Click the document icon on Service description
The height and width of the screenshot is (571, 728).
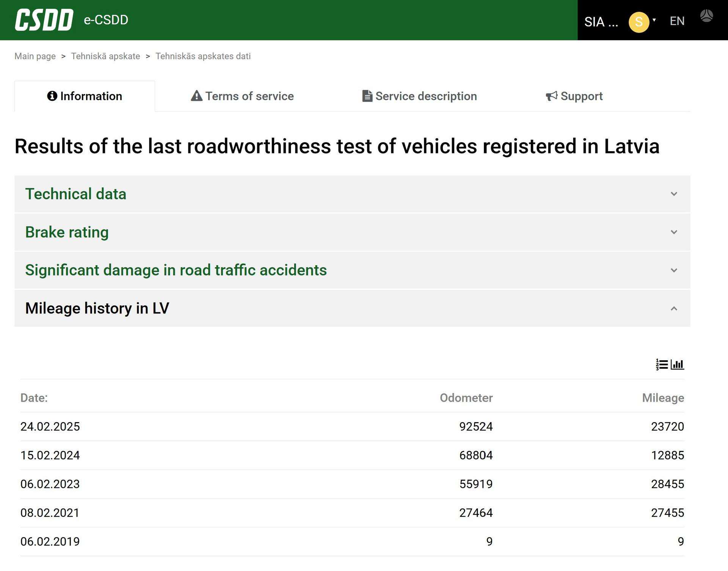click(x=367, y=96)
